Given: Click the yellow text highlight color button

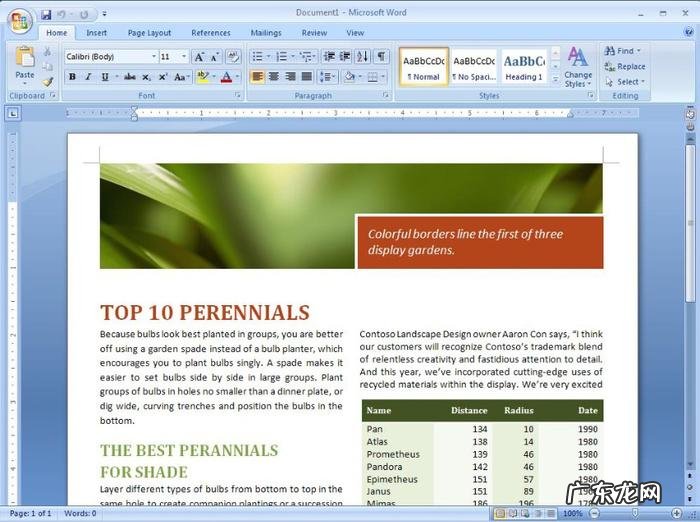Looking at the screenshot, I should pyautogui.click(x=203, y=77).
